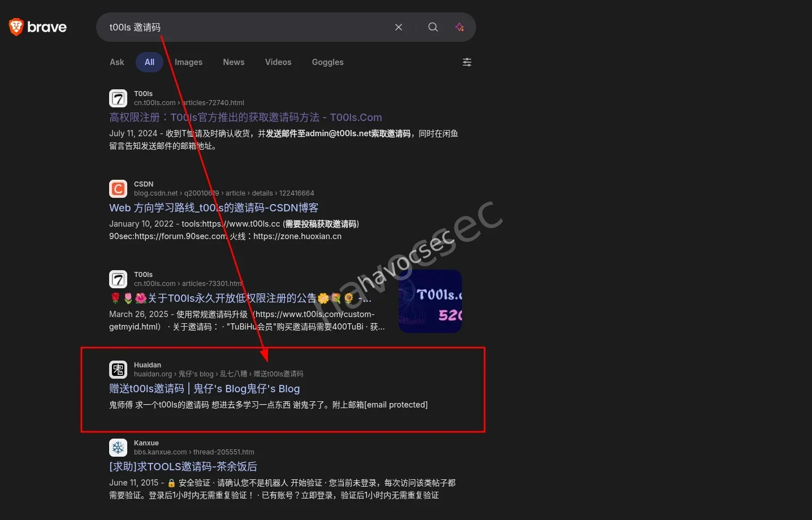
Task: Clear the search query with the X icon
Action: tap(398, 27)
